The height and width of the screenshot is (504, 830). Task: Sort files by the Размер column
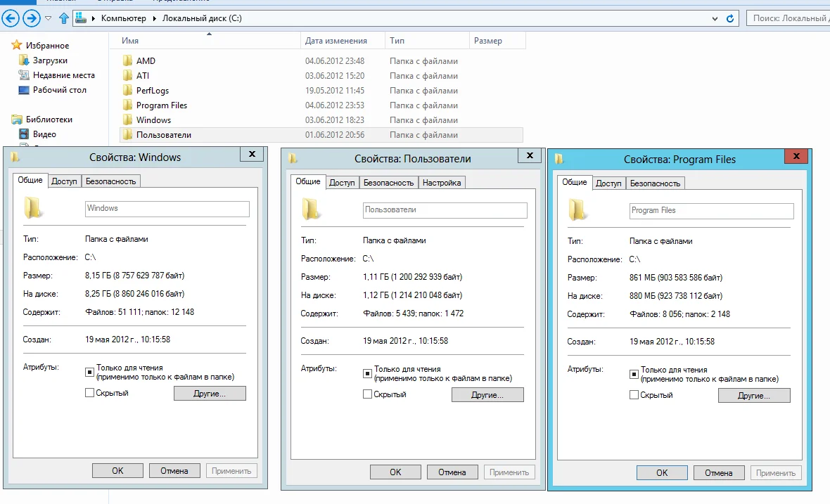point(487,41)
